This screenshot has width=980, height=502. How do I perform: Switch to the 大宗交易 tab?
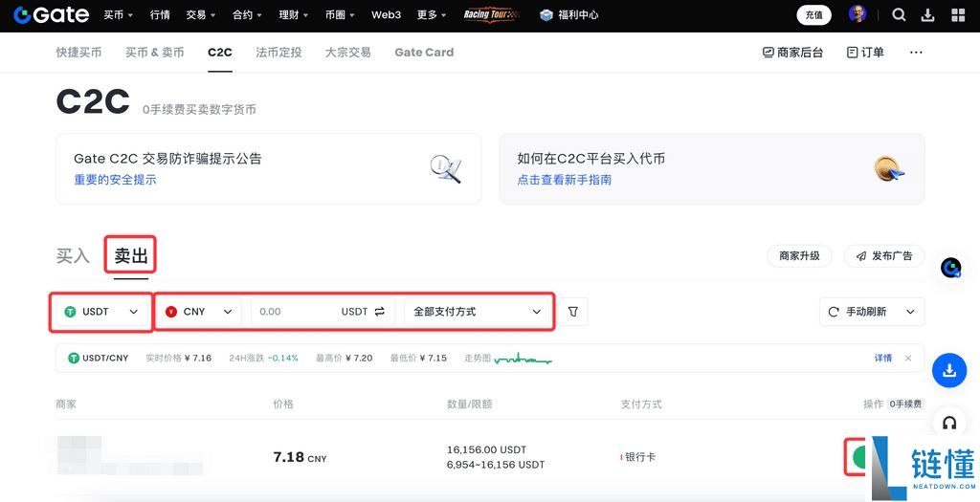click(348, 53)
